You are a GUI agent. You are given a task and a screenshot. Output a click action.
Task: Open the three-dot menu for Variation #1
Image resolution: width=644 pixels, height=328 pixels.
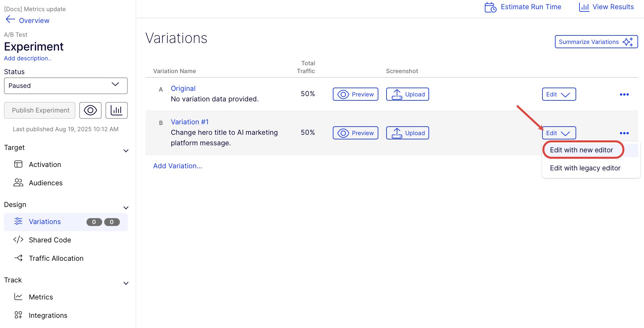point(624,133)
